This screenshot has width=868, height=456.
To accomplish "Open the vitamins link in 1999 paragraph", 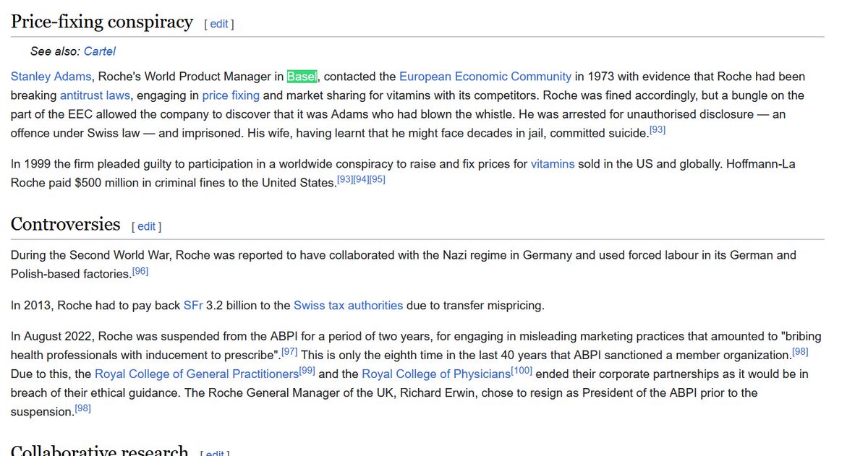I will [553, 164].
